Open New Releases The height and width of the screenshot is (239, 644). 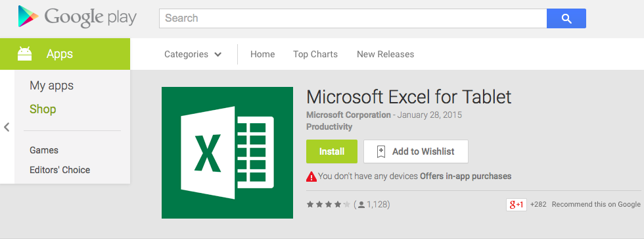385,54
